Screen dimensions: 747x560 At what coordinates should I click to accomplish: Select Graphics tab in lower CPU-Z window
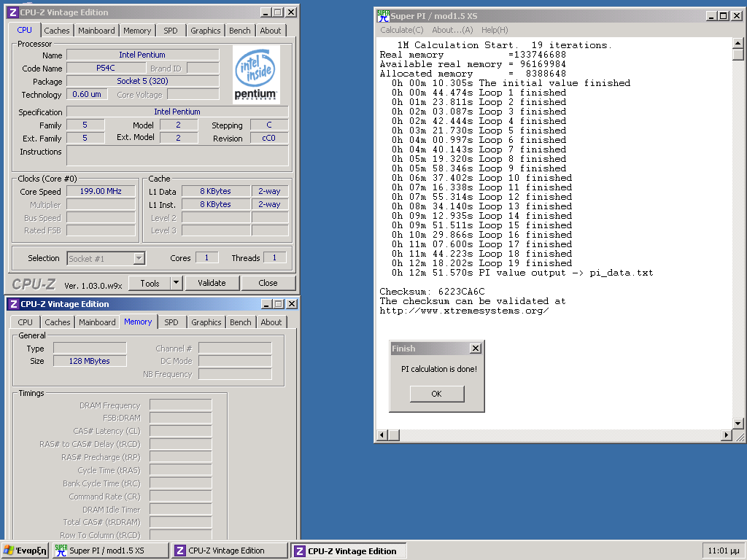click(206, 322)
